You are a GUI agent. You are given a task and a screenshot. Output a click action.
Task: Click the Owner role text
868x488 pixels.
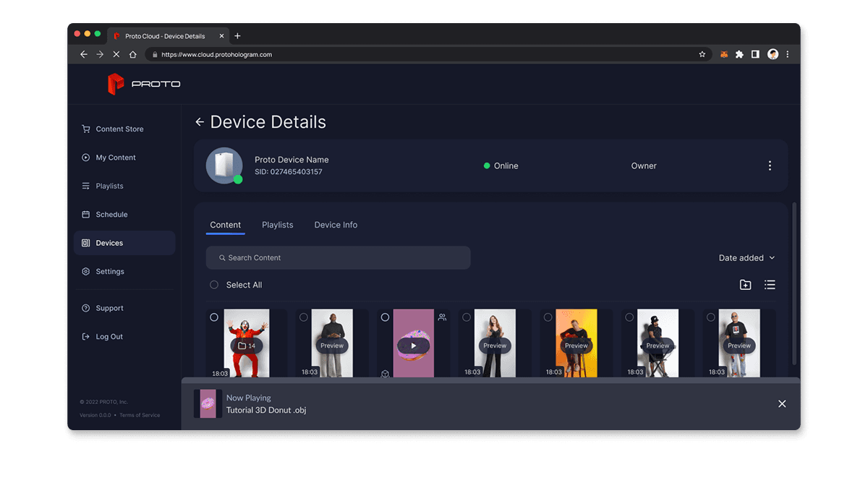tap(644, 166)
